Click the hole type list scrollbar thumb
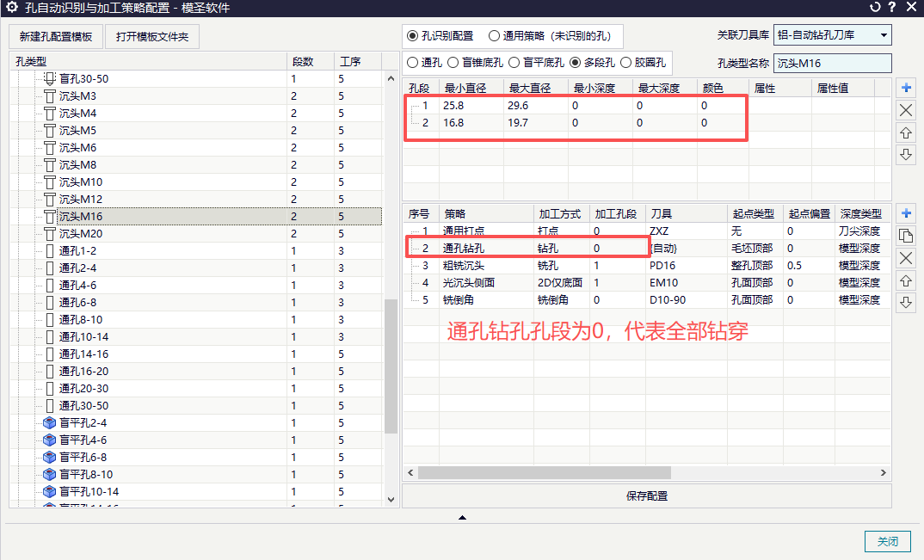Screen dimensions: 924x560 pos(391,366)
